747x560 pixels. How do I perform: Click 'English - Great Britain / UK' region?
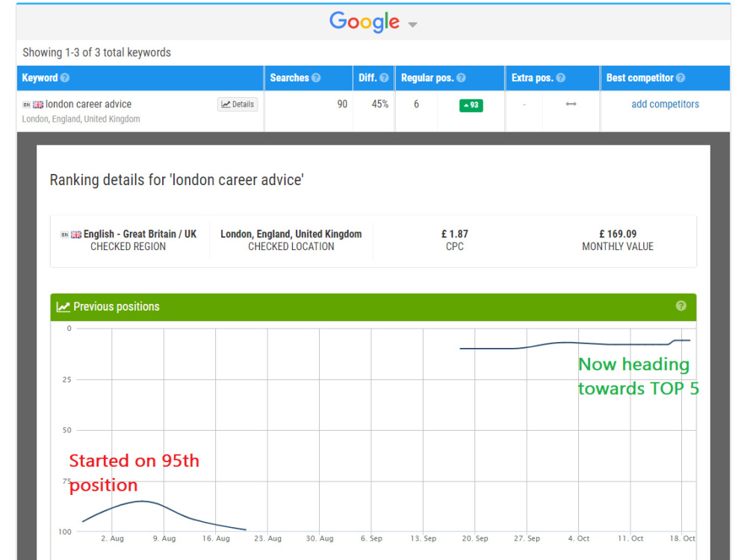pyautogui.click(x=140, y=234)
